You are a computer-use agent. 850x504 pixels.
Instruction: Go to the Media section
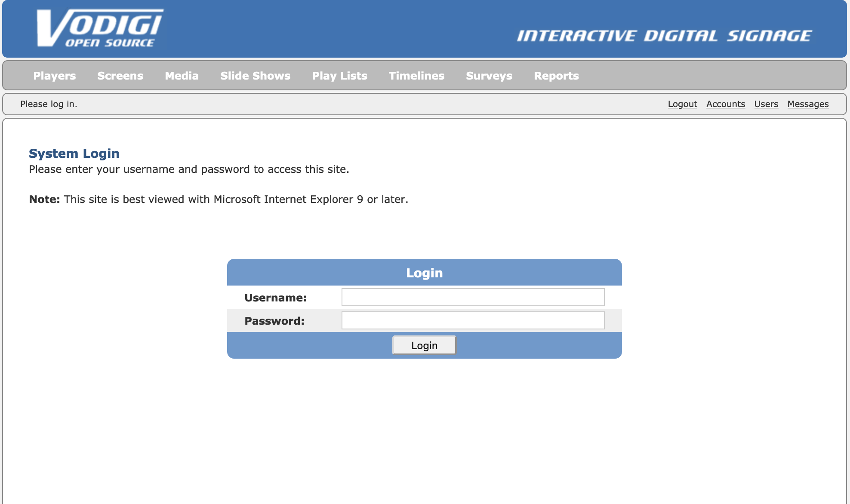point(182,76)
